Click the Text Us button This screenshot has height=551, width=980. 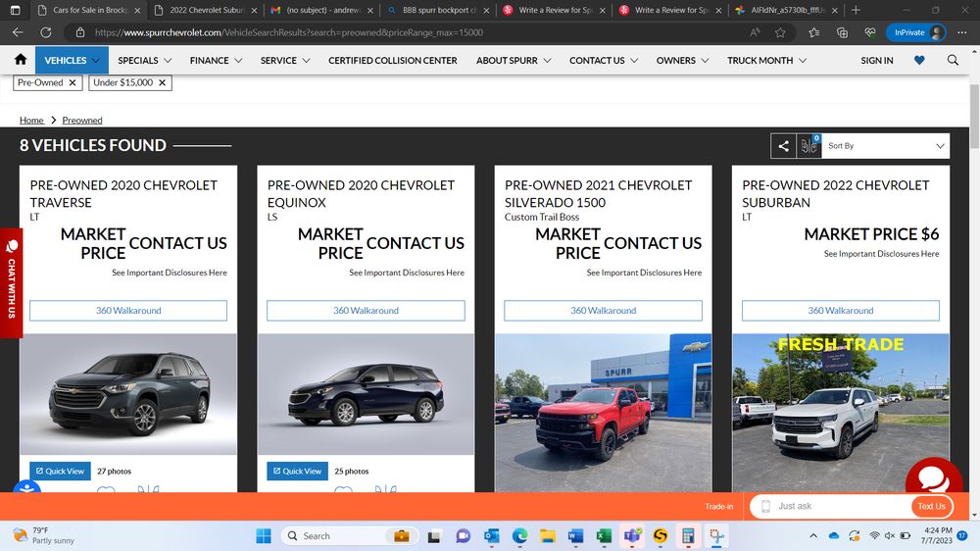931,506
